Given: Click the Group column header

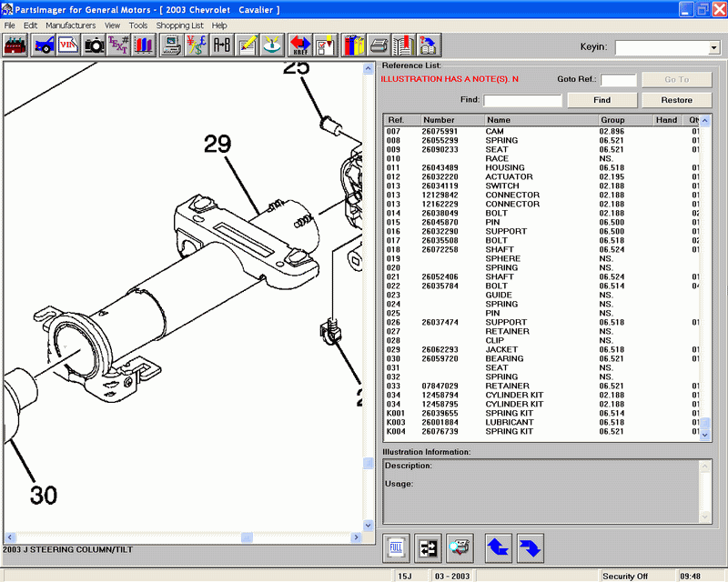Looking at the screenshot, I should [625, 120].
